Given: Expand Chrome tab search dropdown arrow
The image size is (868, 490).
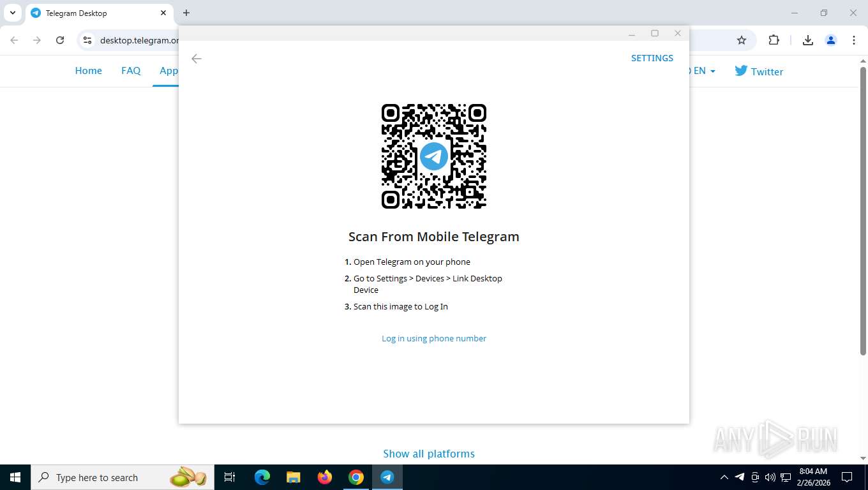Looking at the screenshot, I should tap(12, 13).
